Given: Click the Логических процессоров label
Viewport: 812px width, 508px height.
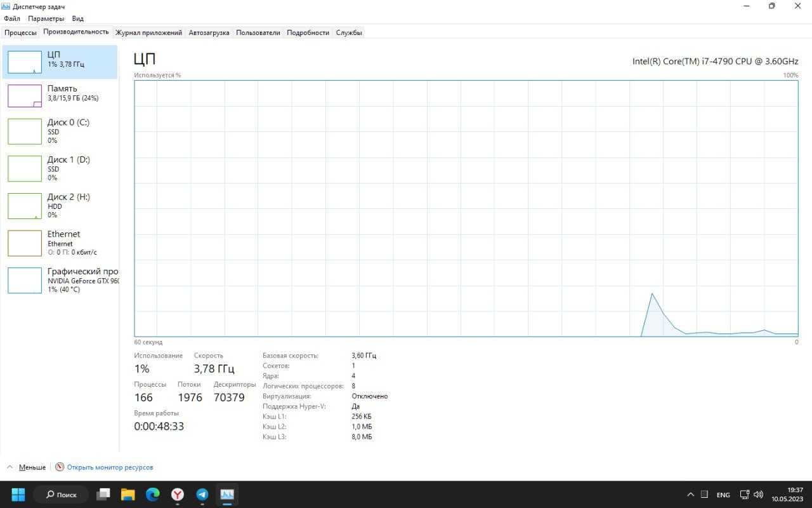Looking at the screenshot, I should pos(303,386).
